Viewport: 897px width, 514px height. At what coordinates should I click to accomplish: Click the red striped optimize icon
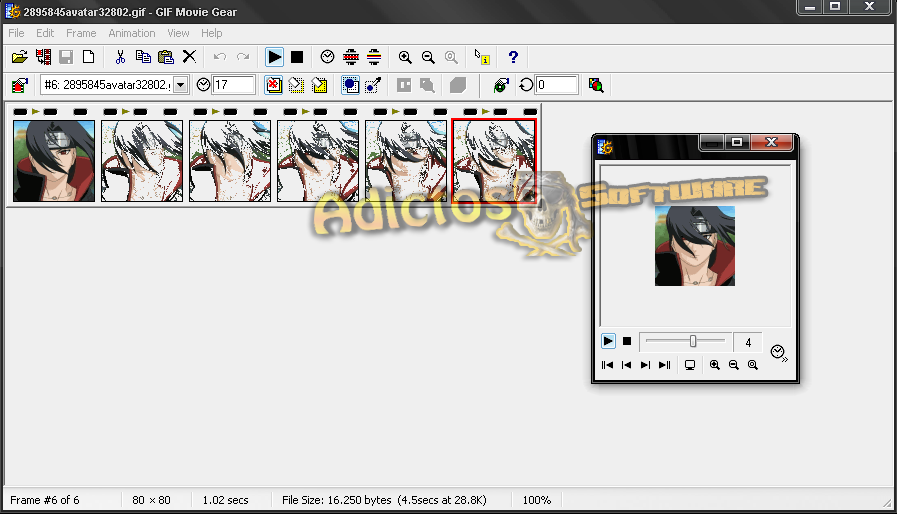[351, 57]
